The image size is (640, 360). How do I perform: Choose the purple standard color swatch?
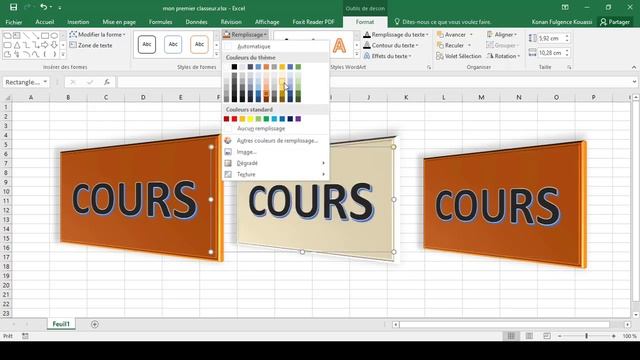click(x=298, y=119)
